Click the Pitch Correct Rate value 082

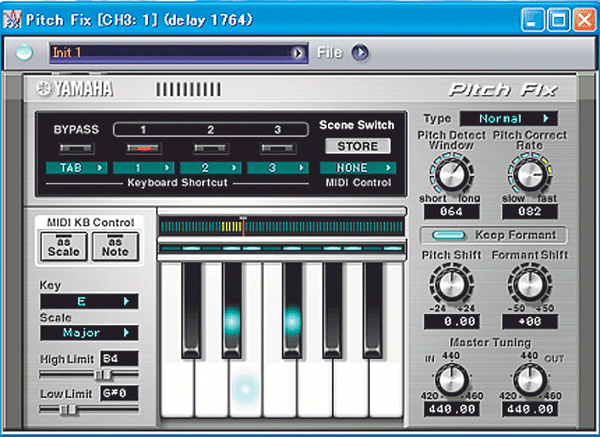(x=530, y=211)
